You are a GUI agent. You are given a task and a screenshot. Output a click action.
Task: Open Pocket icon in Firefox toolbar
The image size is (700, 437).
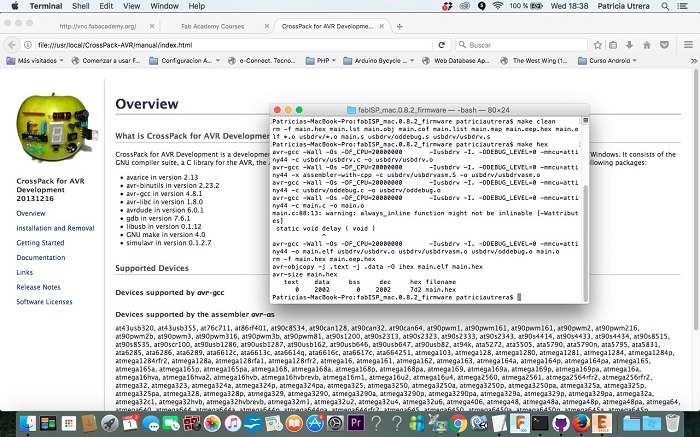click(x=664, y=45)
